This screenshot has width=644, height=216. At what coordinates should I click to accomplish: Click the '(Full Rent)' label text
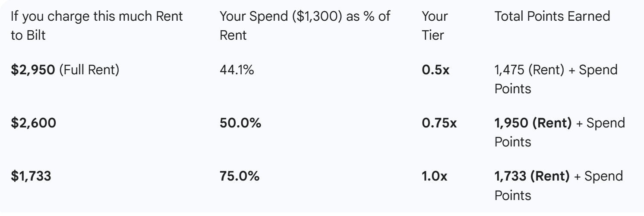click(89, 70)
